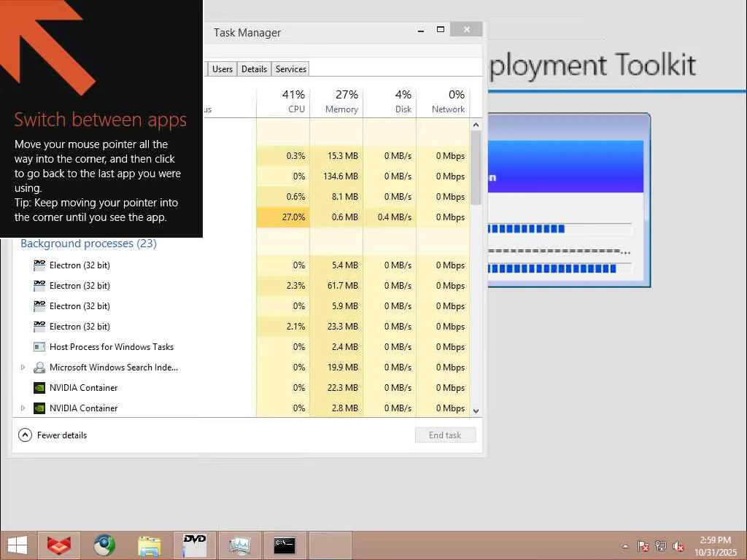Screen dimensions: 747x560
Task: Click the 2.1% CPU cell
Action: pos(283,327)
